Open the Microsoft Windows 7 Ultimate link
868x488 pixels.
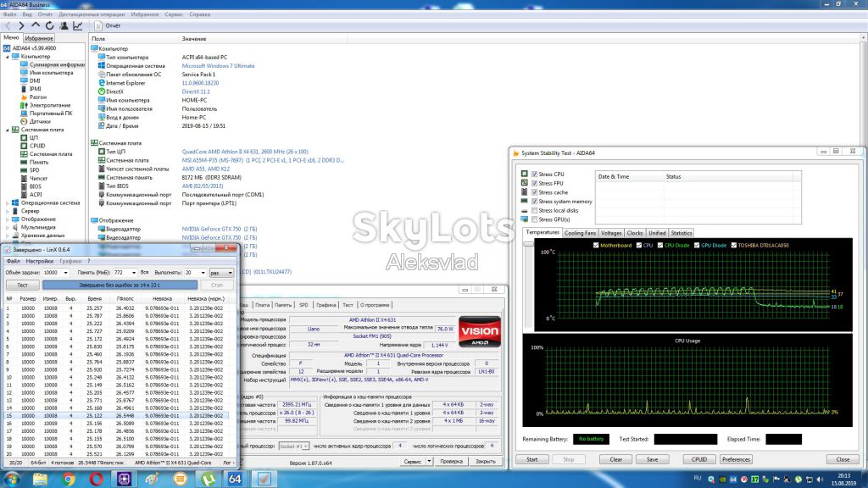point(218,66)
